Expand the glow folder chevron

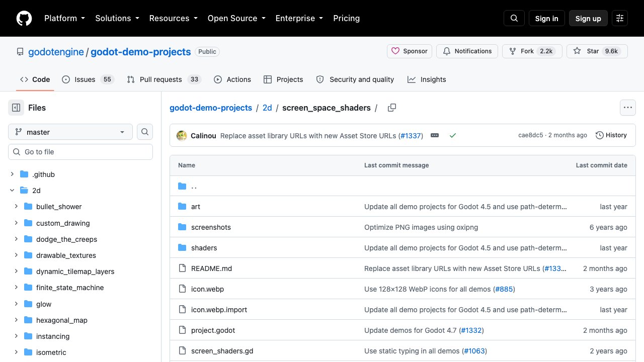pos(16,304)
